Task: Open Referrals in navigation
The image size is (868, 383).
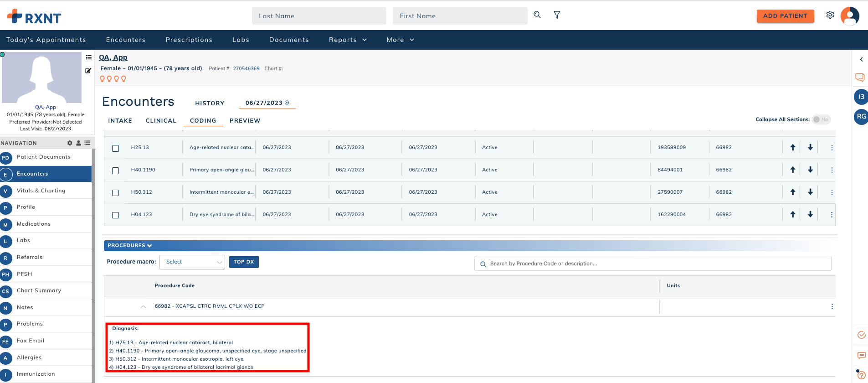Action: point(46,257)
